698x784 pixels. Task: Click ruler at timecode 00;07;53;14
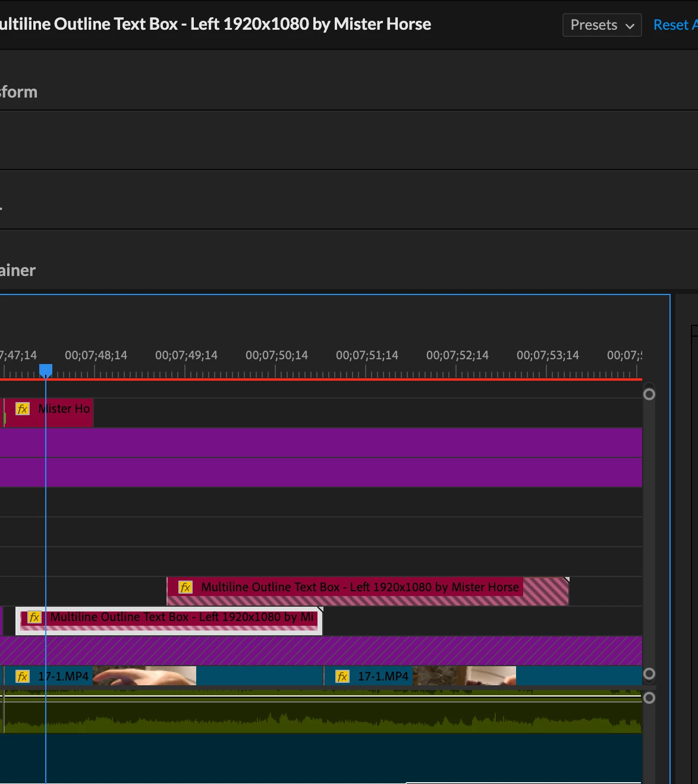coord(548,355)
